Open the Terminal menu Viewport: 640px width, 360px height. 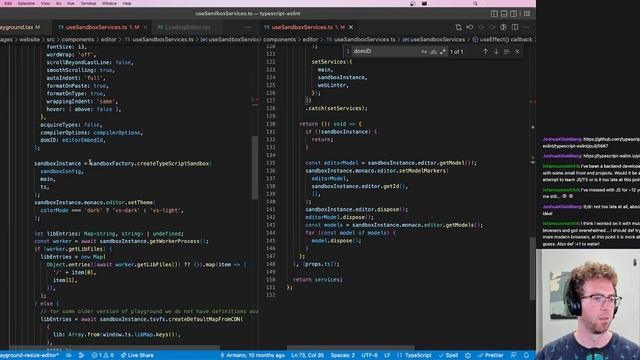pos(88,3)
